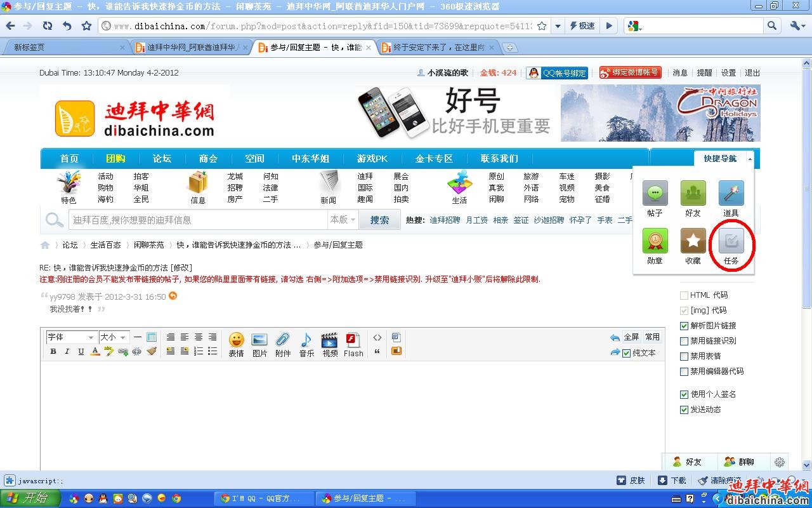Check 禁用编辑器代码 option
The width and height of the screenshot is (812, 508).
[x=684, y=371]
